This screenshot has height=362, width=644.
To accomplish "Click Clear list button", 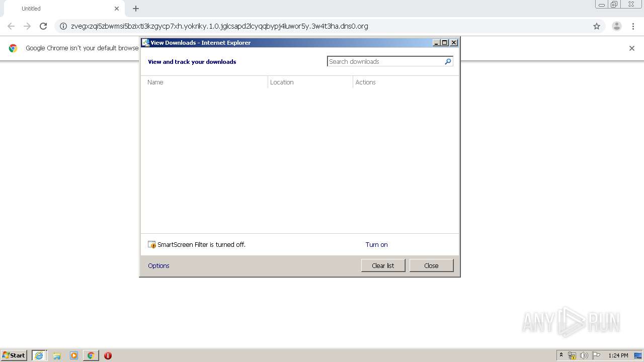I will point(383,265).
